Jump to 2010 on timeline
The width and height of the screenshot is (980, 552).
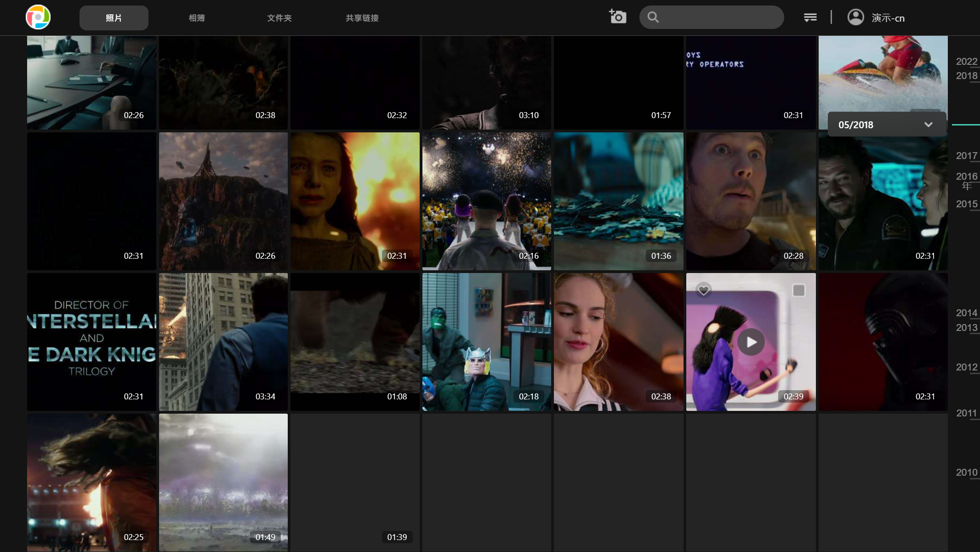click(x=967, y=472)
